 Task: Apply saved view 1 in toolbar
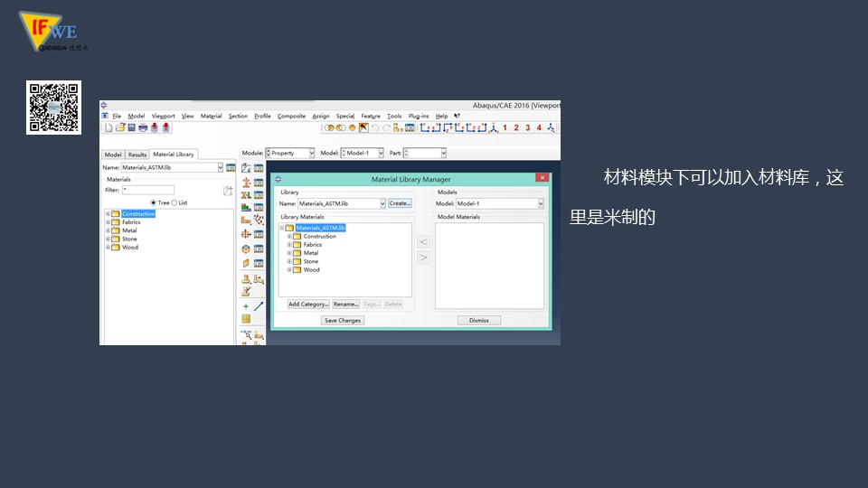(x=505, y=127)
